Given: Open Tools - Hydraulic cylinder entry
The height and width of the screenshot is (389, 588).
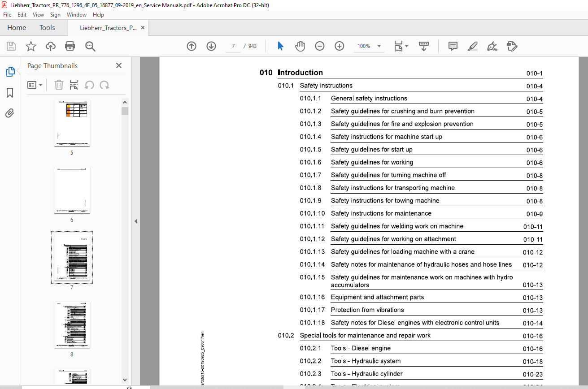Looking at the screenshot, I should pyautogui.click(x=367, y=374).
